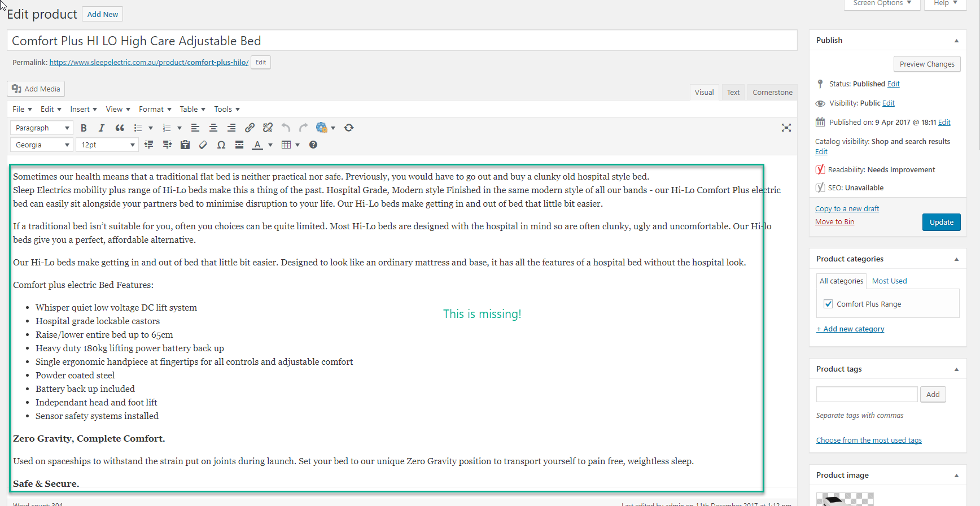Uncheck the Comfort Plus Range category
This screenshot has height=506, width=980.
click(x=828, y=304)
